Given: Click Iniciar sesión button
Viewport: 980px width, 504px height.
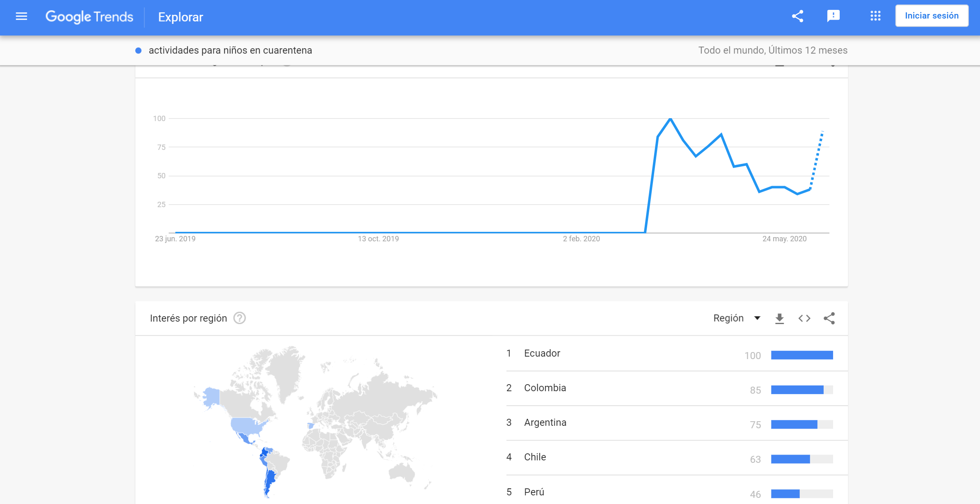Looking at the screenshot, I should point(931,16).
